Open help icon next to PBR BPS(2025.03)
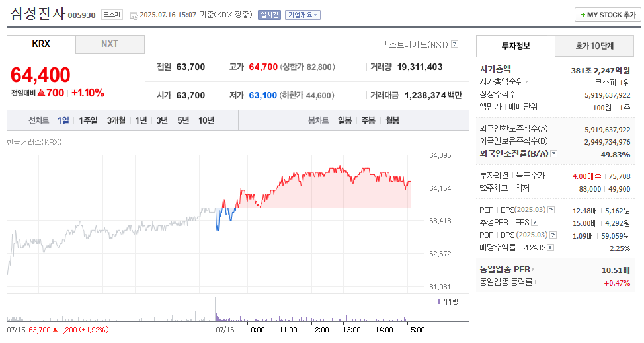The width and height of the screenshot is (644, 343). 553,235
